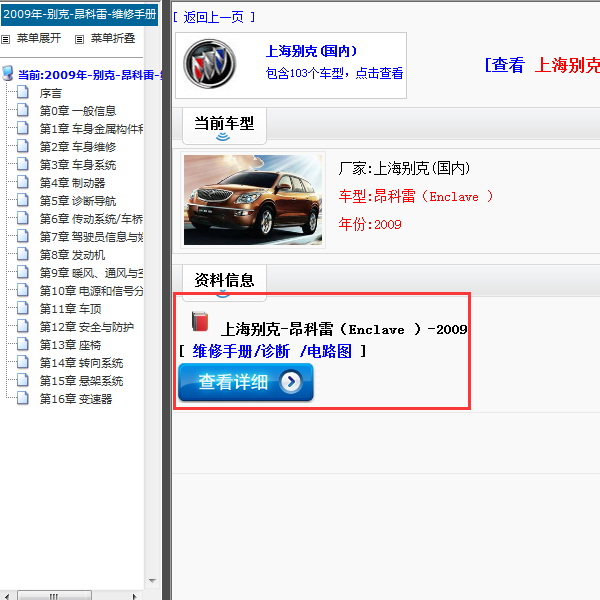The width and height of the screenshot is (600, 600).
Task: Click page icon of 第3章 车身系统
Action: coord(23,164)
